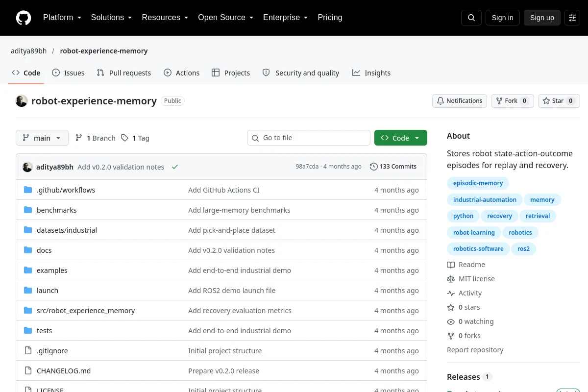Click aditya89bh avatar next to repository title
588x392 pixels.
[x=22, y=101]
